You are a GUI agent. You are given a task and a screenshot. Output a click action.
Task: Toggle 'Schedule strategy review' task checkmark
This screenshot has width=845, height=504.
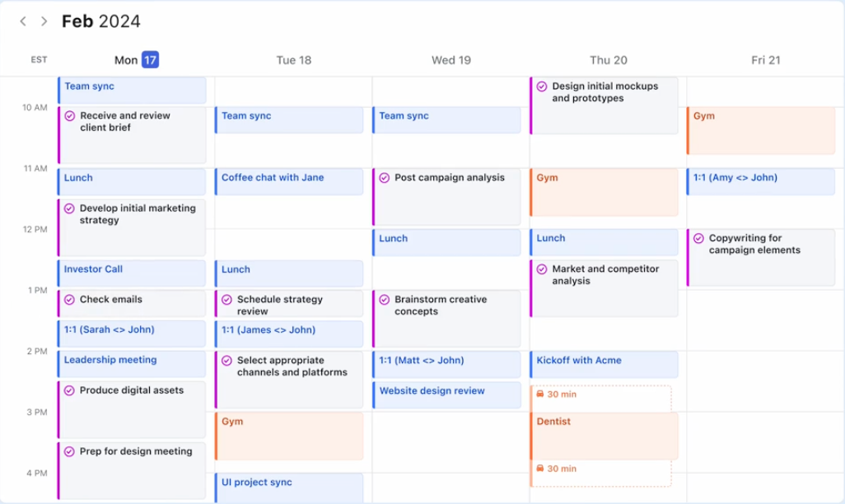pyautogui.click(x=227, y=300)
